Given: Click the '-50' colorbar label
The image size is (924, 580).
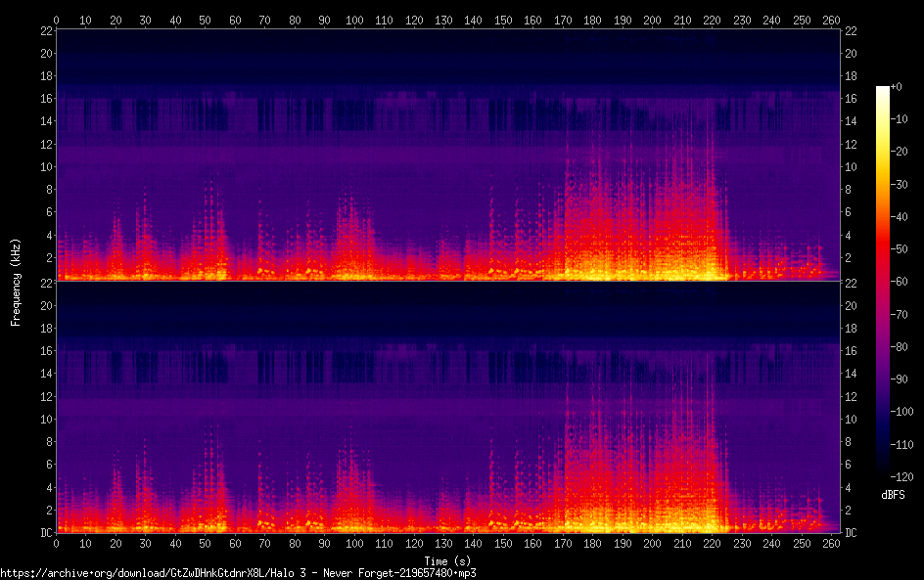Looking at the screenshot, I should [900, 249].
